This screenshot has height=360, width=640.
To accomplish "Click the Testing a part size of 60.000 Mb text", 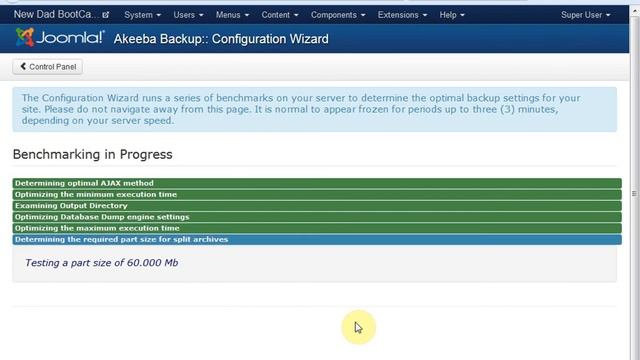I will point(102,263).
